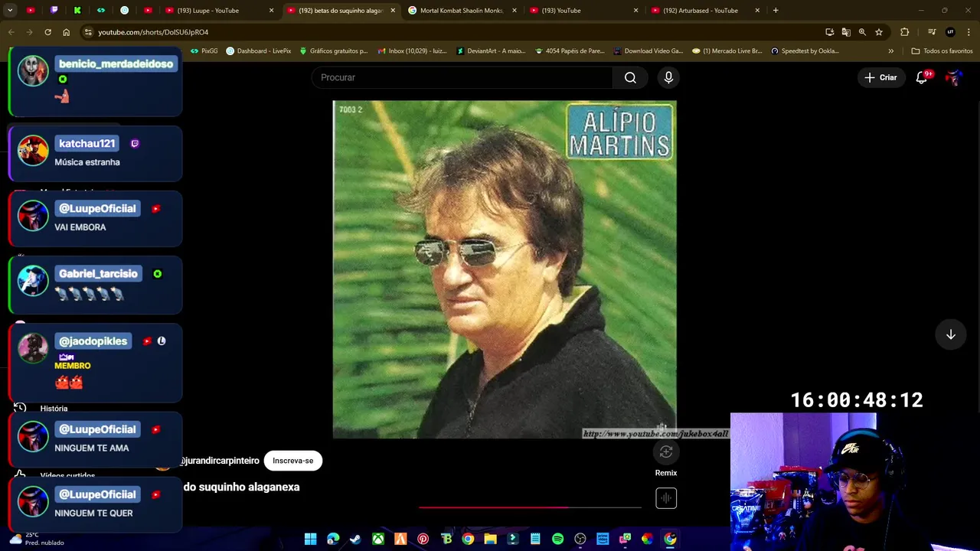The width and height of the screenshot is (980, 551).
Task: View site information icon in the address bar
Action: (88, 32)
